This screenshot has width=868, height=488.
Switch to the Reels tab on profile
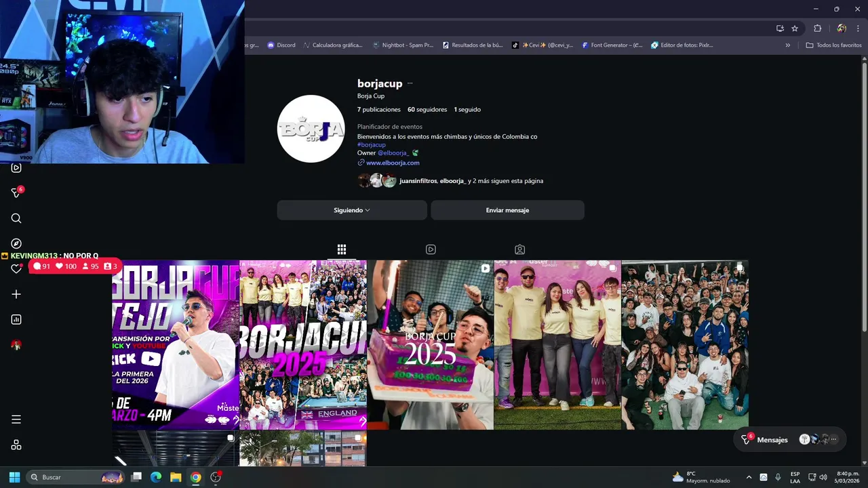(x=431, y=249)
